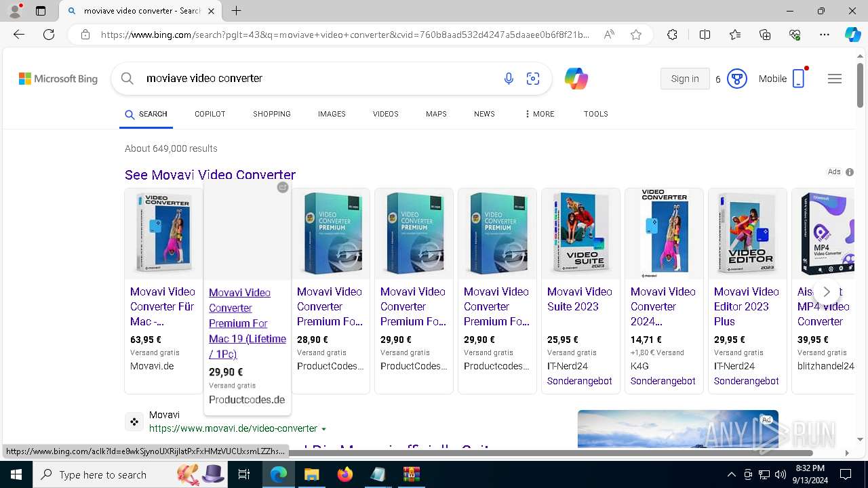The width and height of the screenshot is (868, 488).
Task: Expand the MORE dropdown
Action: point(540,114)
